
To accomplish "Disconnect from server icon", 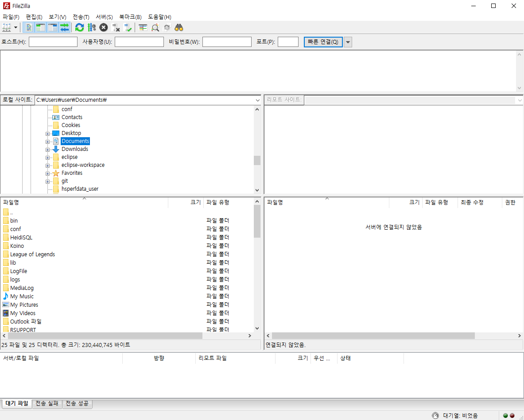I will (116, 27).
